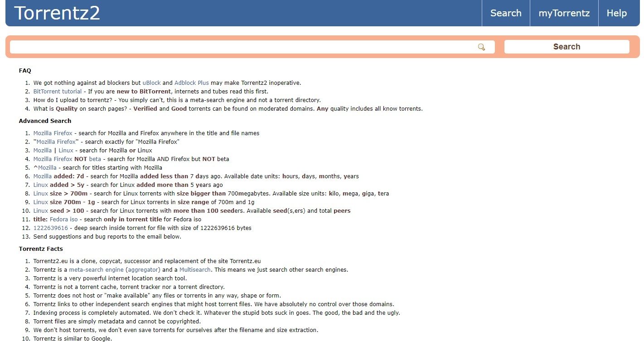Open the uBlock link in FAQ
Viewport: 644px width, 342px height.
(151, 83)
